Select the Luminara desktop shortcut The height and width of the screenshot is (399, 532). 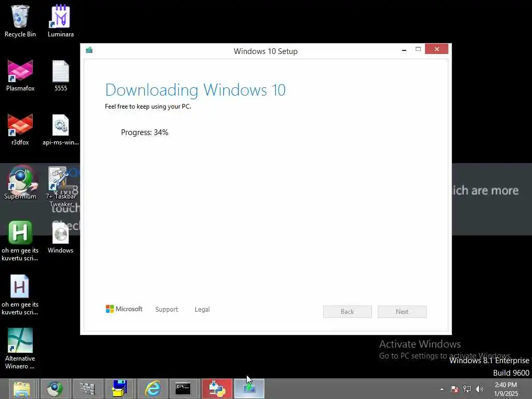(x=61, y=21)
